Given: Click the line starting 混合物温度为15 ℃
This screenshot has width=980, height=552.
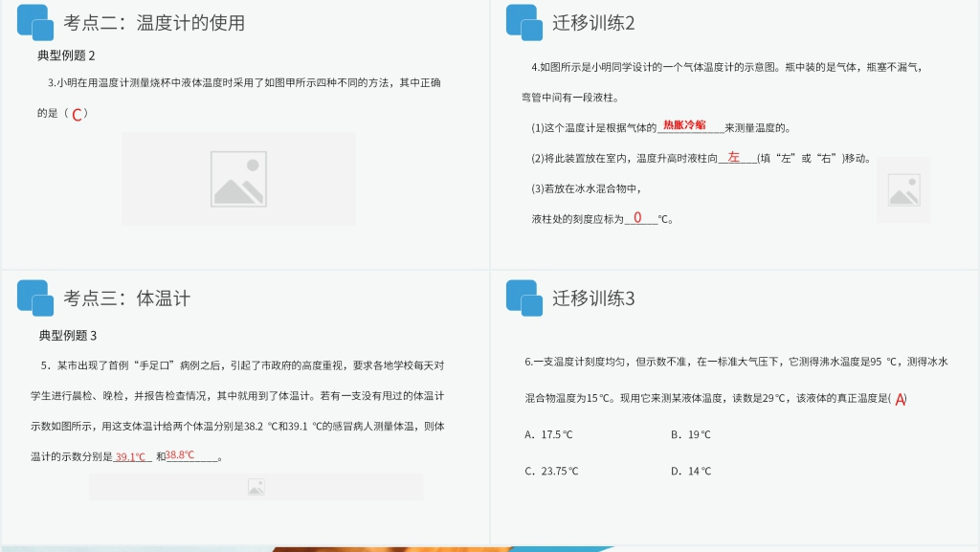Looking at the screenshot, I should pyautogui.click(x=716, y=398).
